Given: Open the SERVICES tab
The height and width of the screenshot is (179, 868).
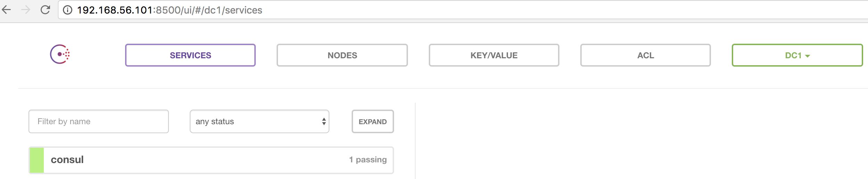Looking at the screenshot, I should coord(190,55).
